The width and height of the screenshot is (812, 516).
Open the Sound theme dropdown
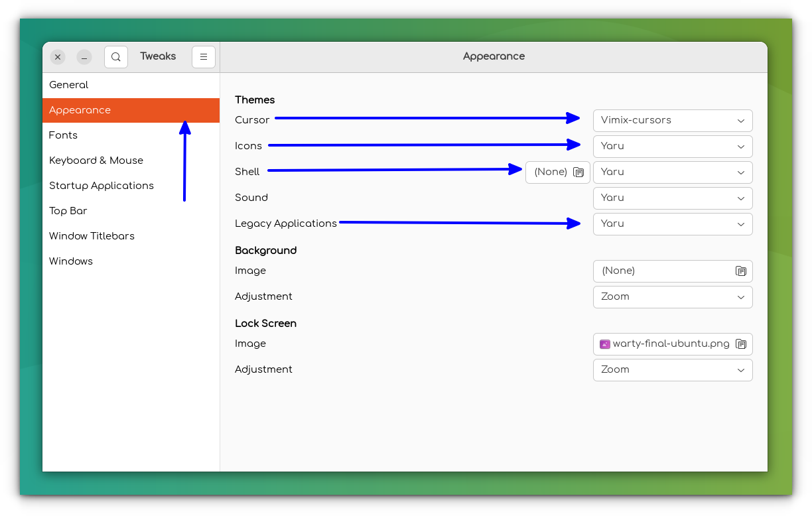672,198
